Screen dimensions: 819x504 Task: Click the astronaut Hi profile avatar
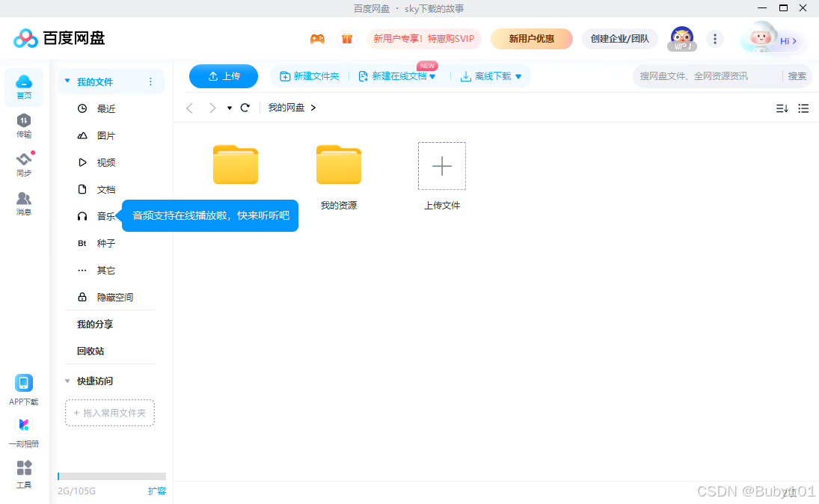click(x=771, y=37)
